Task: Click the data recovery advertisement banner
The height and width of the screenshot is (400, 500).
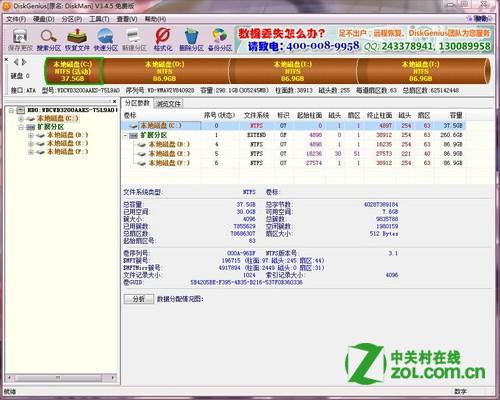Action: [x=364, y=40]
